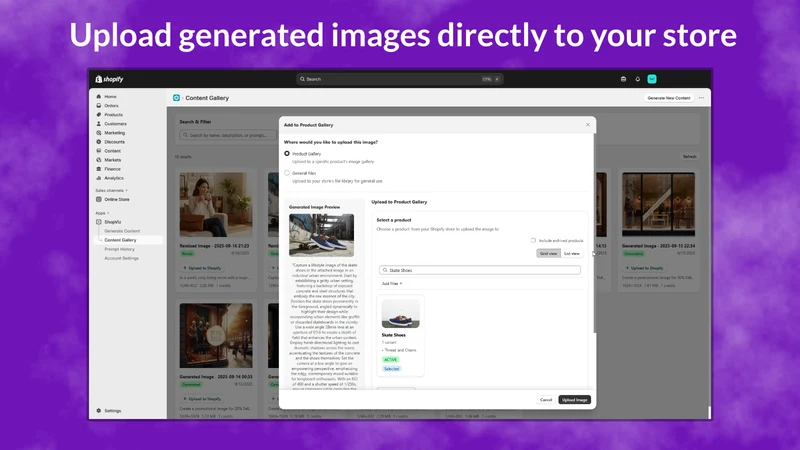Click the Shopify logo in top bar
The width and height of the screenshot is (800, 450).
pos(109,79)
